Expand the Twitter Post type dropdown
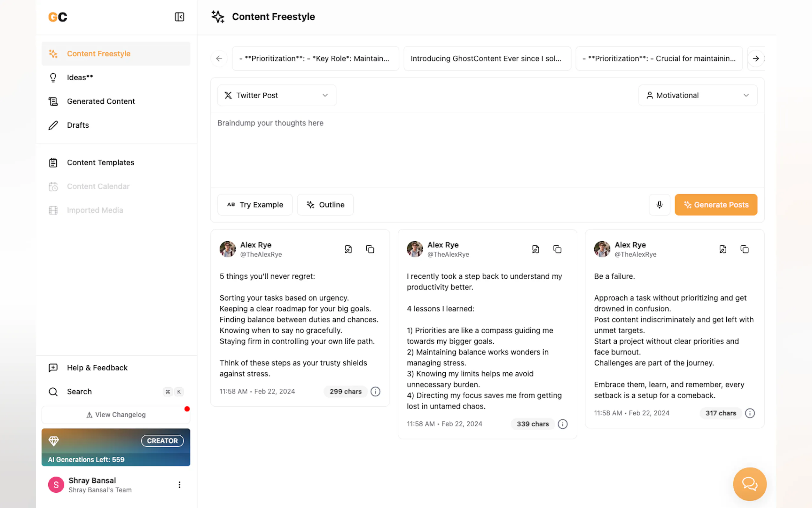This screenshot has height=508, width=812. click(277, 95)
